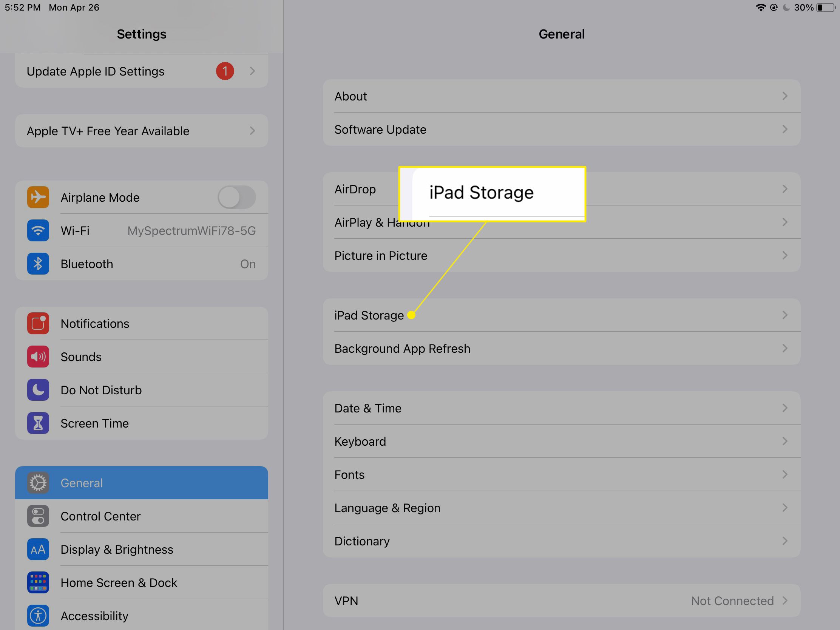Expand the Date & Time chevron
The image size is (840, 630).
point(785,408)
